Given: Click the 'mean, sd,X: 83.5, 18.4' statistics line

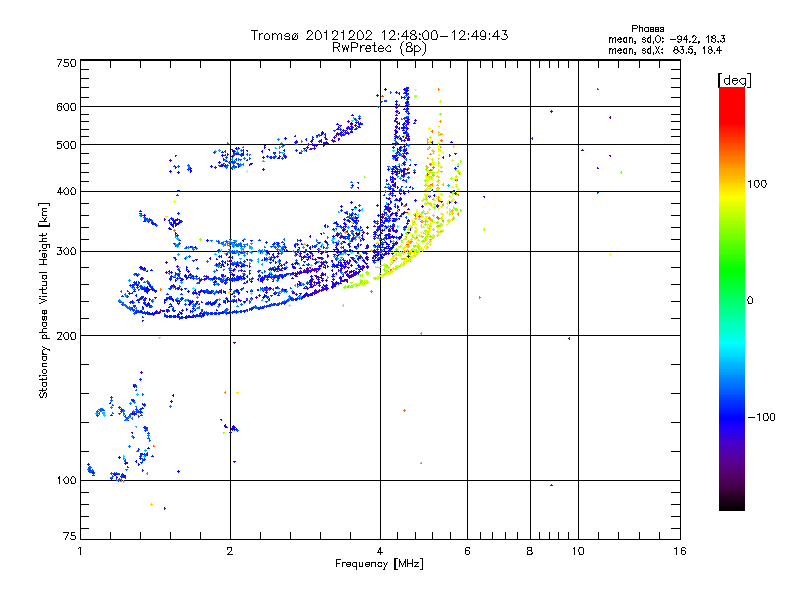Looking at the screenshot, I should pyautogui.click(x=665, y=50).
